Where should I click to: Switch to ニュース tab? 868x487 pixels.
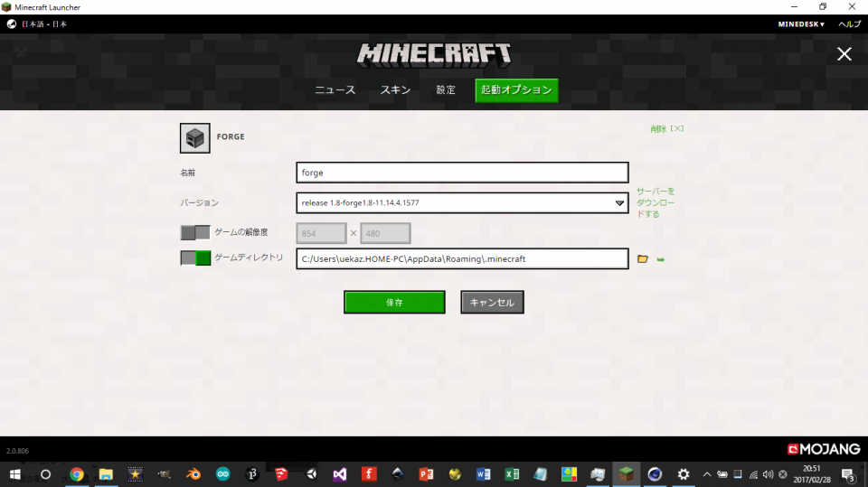pos(335,90)
